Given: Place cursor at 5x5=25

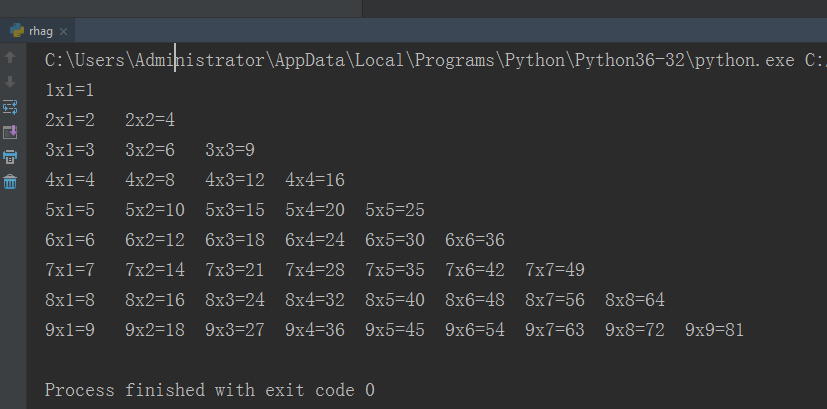Looking at the screenshot, I should (395, 210).
